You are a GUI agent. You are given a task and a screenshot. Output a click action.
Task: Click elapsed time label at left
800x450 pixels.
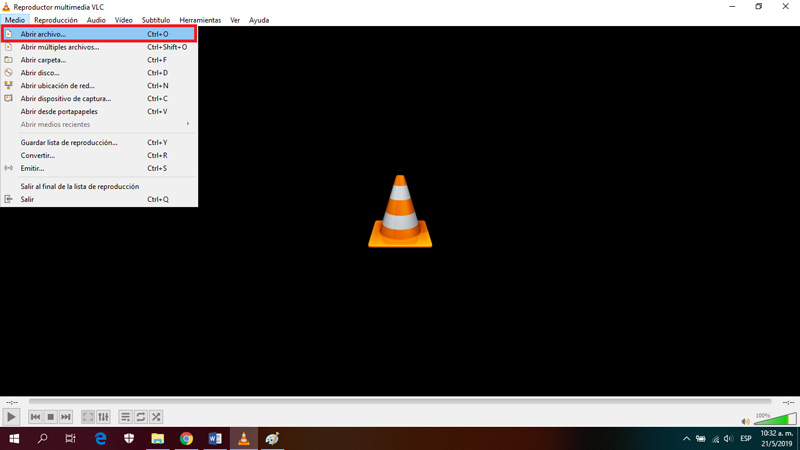pos(12,403)
